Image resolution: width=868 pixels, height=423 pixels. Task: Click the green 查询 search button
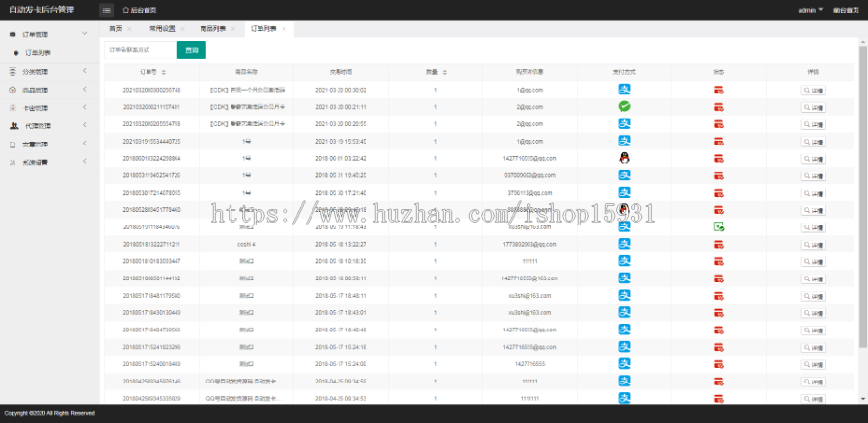pyautogui.click(x=192, y=50)
